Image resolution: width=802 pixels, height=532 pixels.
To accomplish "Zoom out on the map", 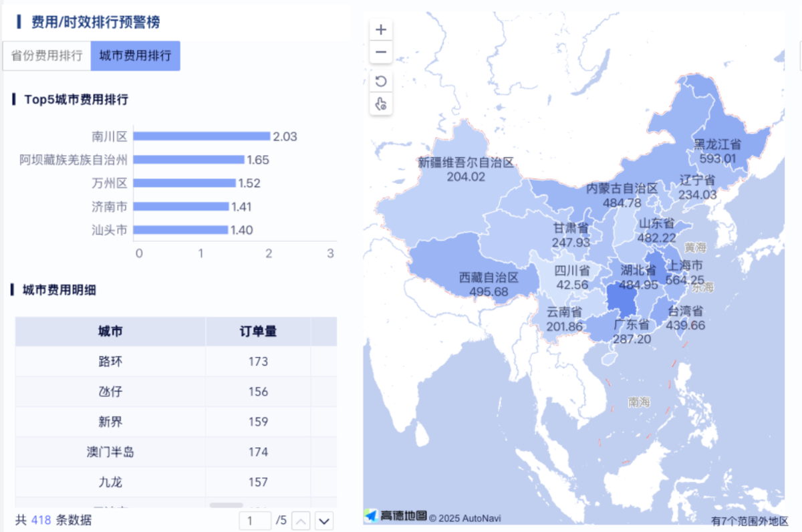I will point(380,52).
